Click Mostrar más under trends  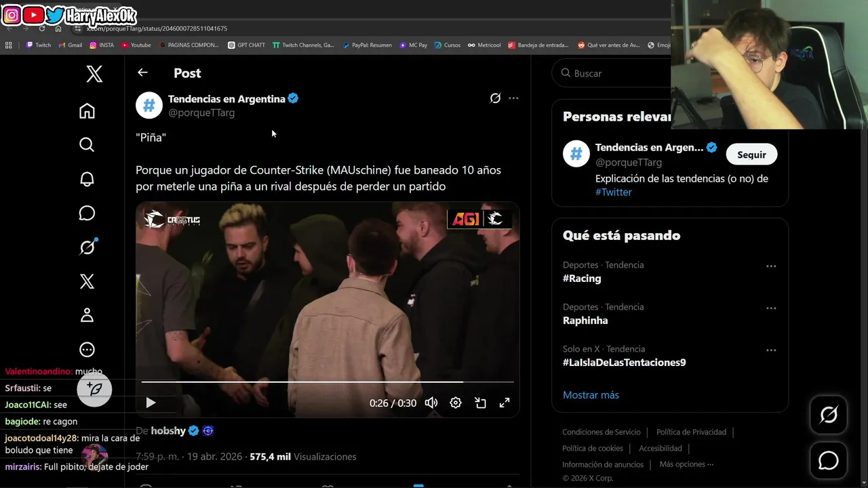click(x=591, y=395)
